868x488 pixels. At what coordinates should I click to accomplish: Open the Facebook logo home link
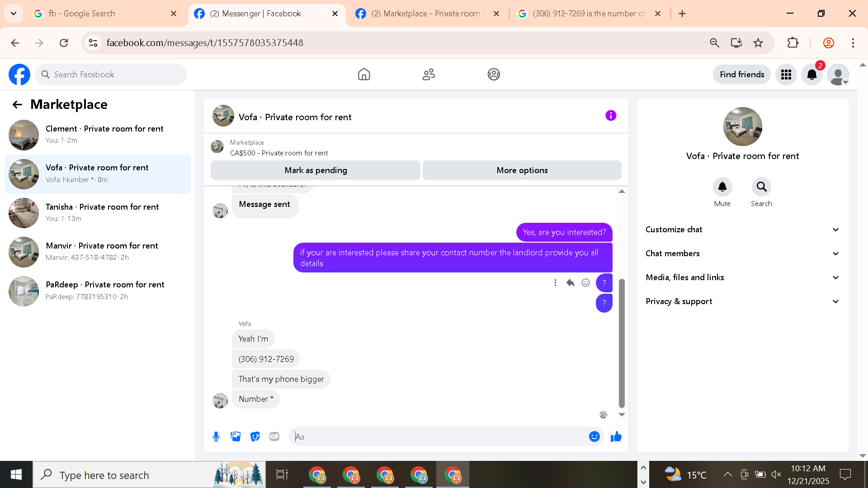(19, 75)
